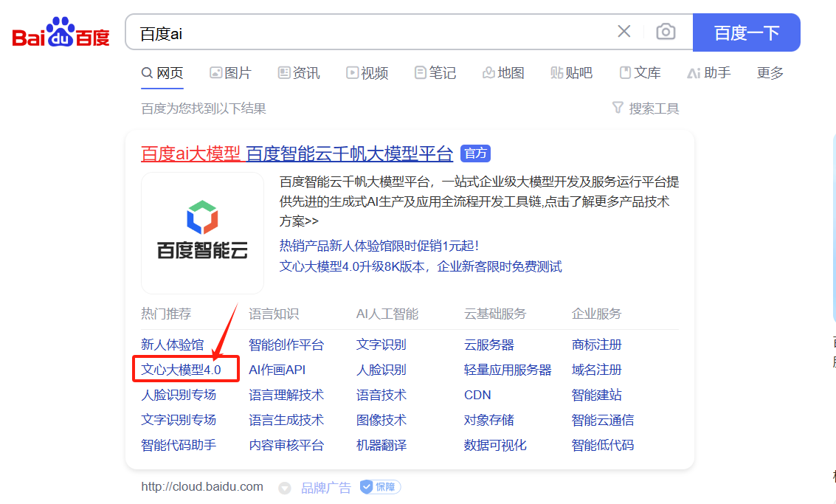Open the 商标注册 link
This screenshot has height=504, width=836.
[x=597, y=345]
